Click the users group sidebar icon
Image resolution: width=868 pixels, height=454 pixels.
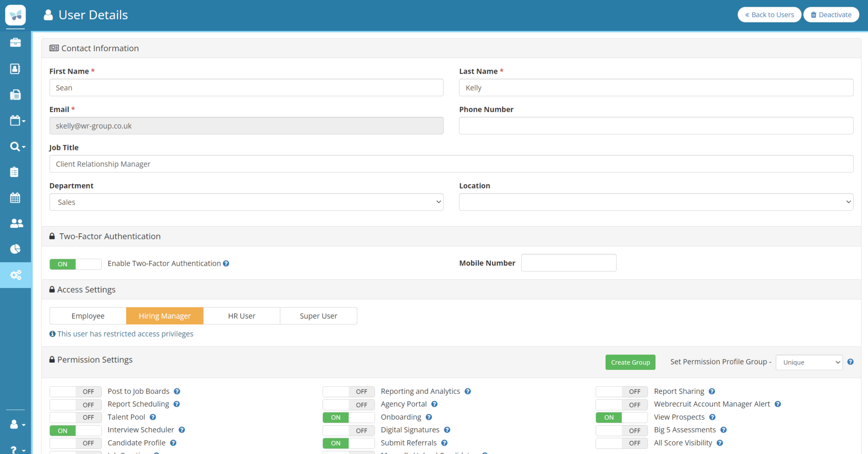coord(16,223)
